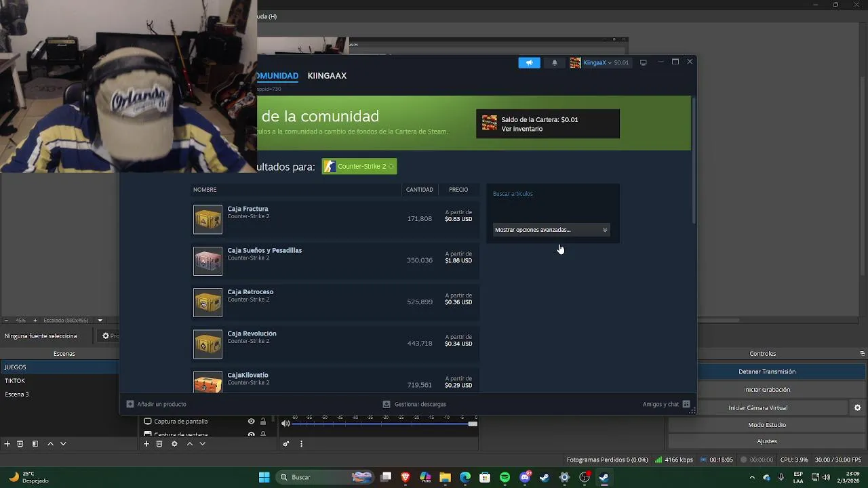This screenshot has height=488, width=868.
Task: Click the wallet item thumbnail beside Saldo de la Cartera
Action: [x=490, y=123]
